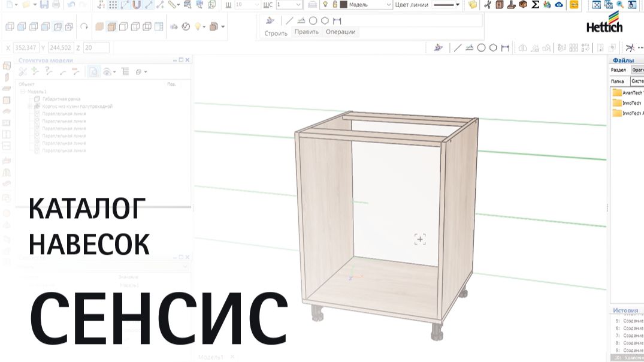Screen dimensions: 644x362
Task: Open the AvanTech folder in Файлы panel
Action: click(628, 93)
